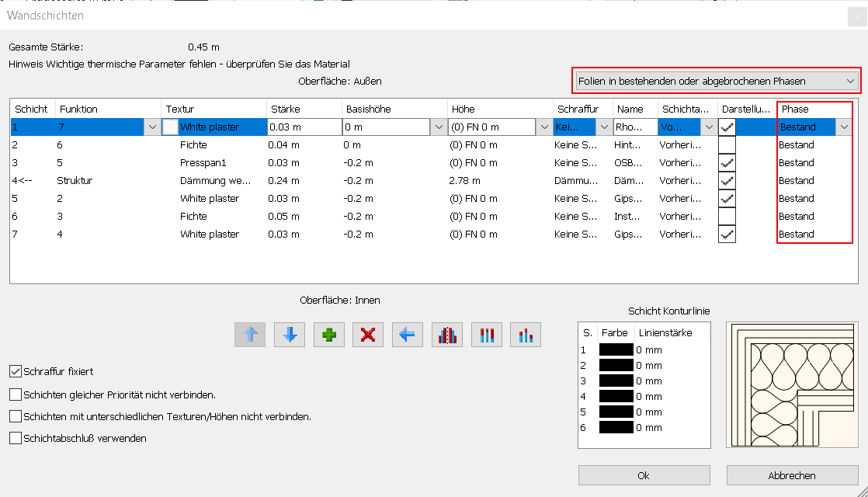Image resolution: width=868 pixels, height=497 pixels.
Task: Click the Dämmung we... texture cell
Action: [x=215, y=180]
